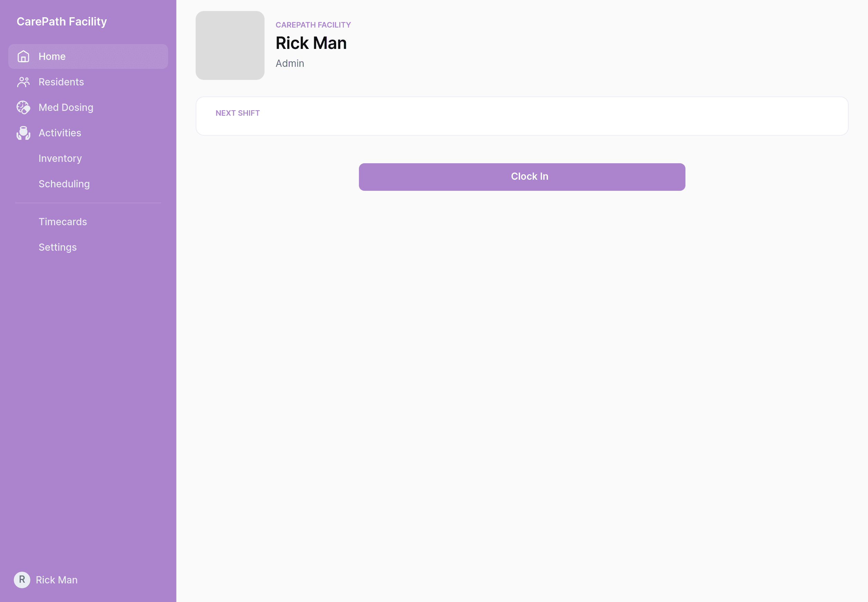Click the Activities icon in sidebar

[x=22, y=133]
